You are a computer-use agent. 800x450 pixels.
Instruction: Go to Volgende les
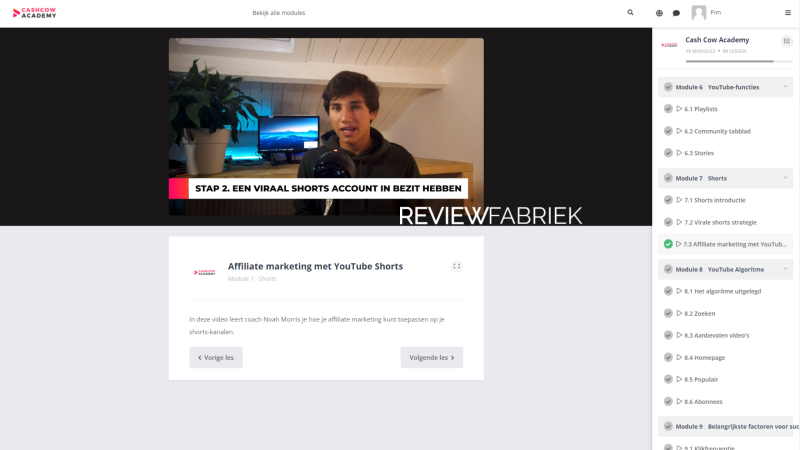(x=432, y=358)
